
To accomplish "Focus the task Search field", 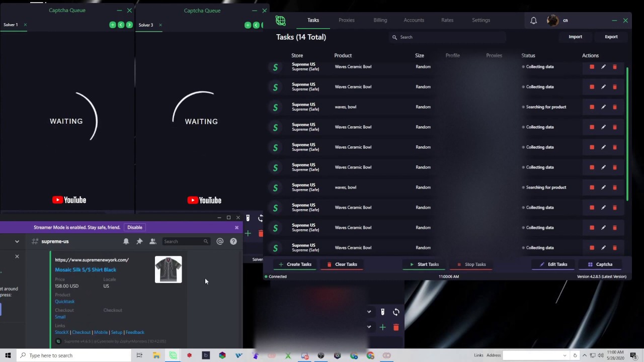I will click(x=448, y=37).
